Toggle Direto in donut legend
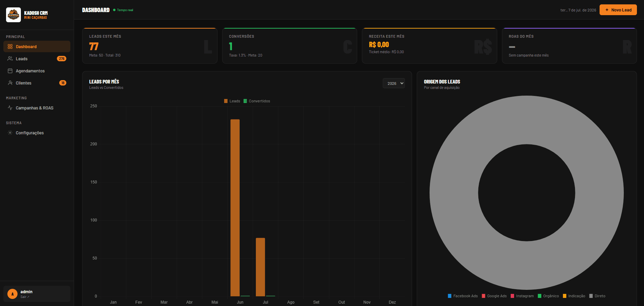 point(597,296)
